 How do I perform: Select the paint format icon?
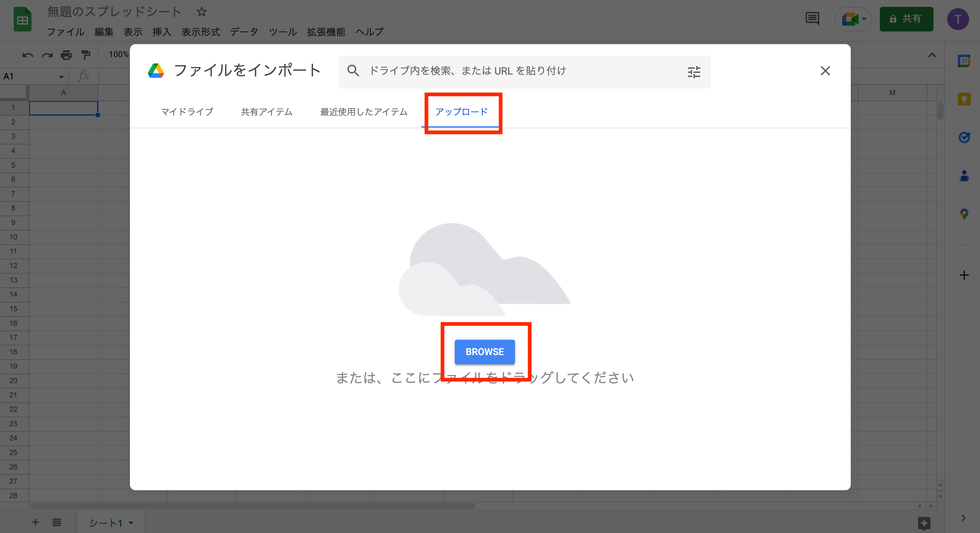(86, 55)
